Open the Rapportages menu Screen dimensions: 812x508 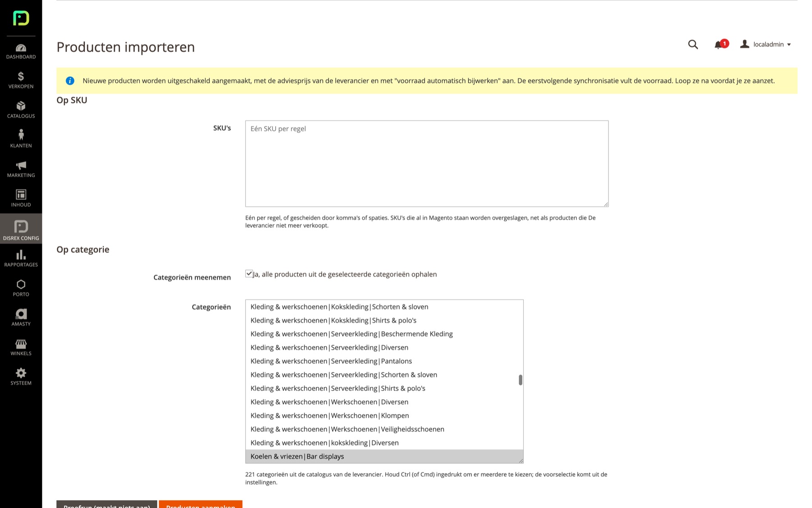coord(21,259)
